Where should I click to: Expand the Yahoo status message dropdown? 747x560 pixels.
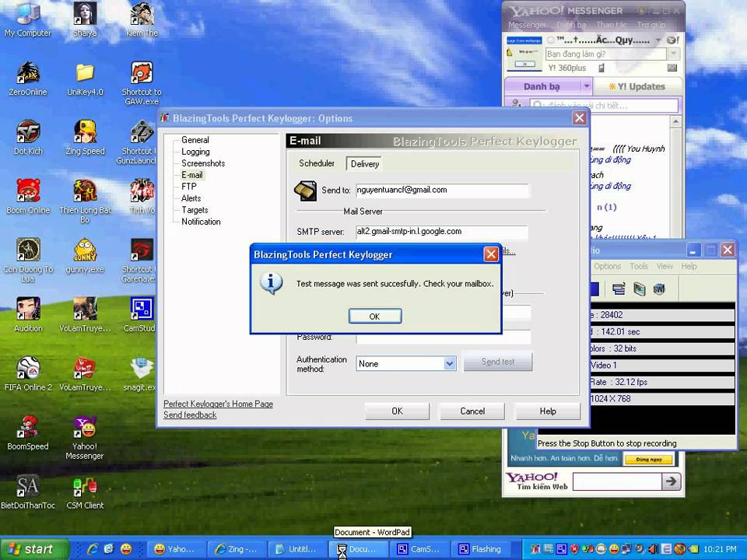click(672, 54)
